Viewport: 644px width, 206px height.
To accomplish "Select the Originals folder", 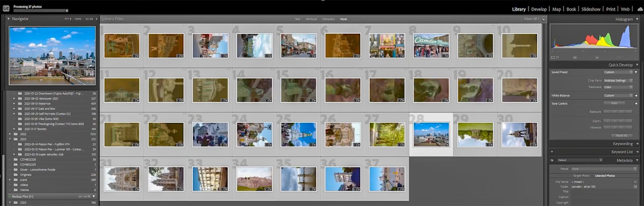I will [x=26, y=175].
